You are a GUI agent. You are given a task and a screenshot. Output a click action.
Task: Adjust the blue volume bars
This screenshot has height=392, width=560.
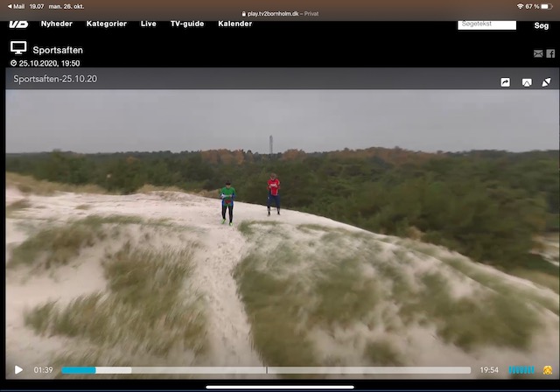click(521, 370)
